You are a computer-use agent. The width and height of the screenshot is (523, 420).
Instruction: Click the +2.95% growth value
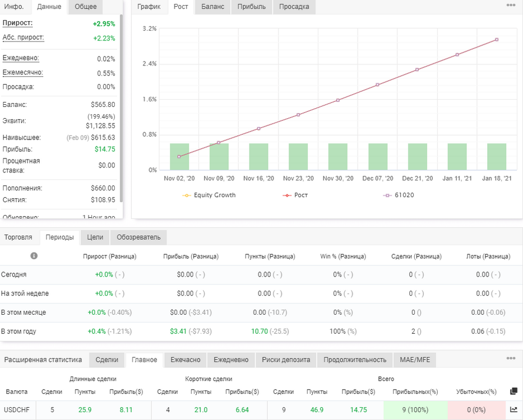[104, 24]
